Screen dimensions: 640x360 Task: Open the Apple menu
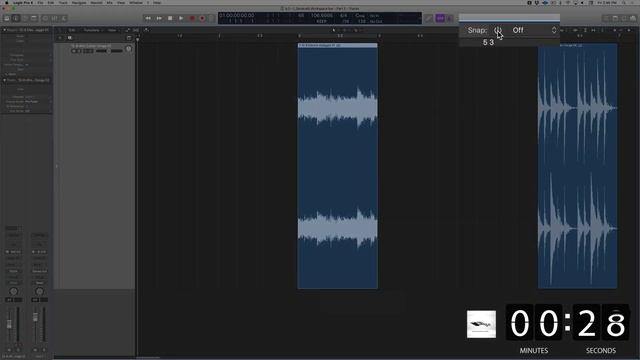[x=6, y=2]
